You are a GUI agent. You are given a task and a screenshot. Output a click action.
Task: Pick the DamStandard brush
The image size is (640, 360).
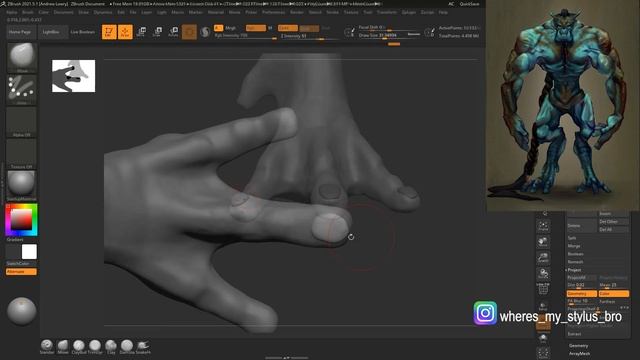coord(127,347)
